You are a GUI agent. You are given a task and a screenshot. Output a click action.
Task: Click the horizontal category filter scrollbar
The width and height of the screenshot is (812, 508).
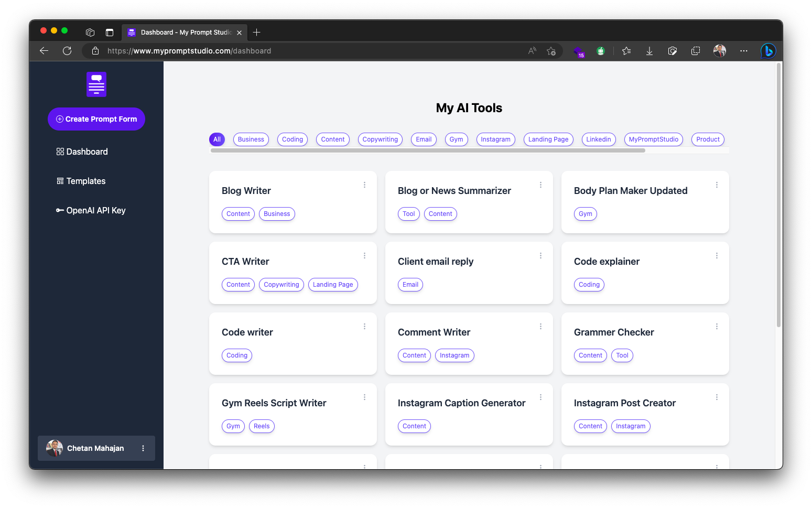pos(428,150)
